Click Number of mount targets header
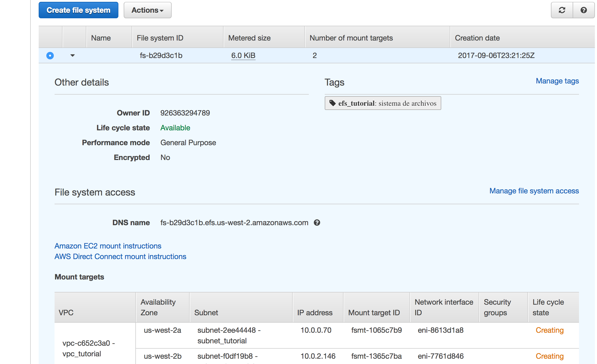This screenshot has width=597, height=364. click(351, 38)
